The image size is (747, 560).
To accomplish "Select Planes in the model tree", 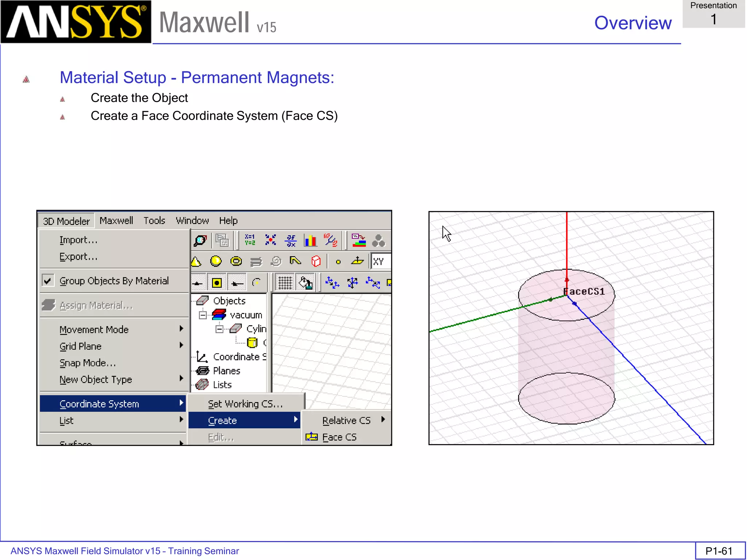I will coord(227,371).
